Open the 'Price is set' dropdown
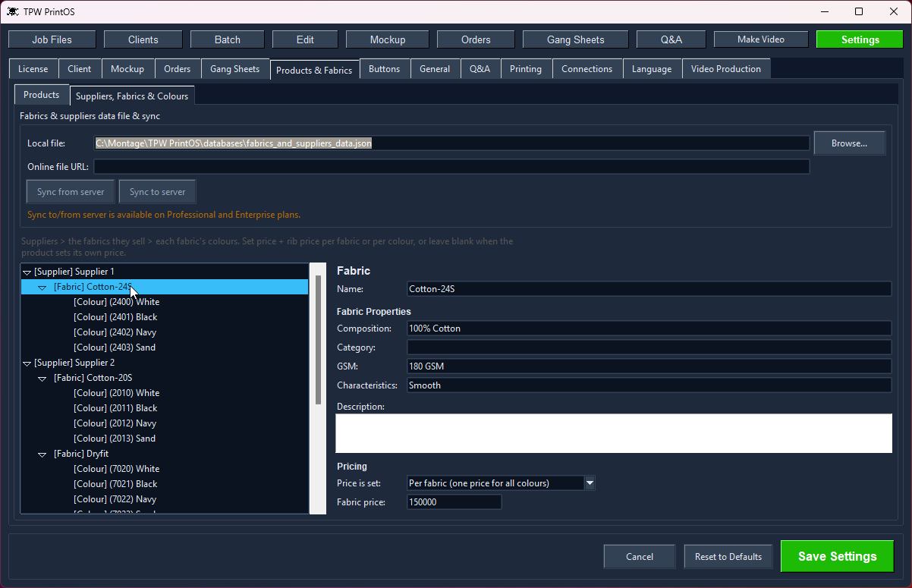 point(590,483)
